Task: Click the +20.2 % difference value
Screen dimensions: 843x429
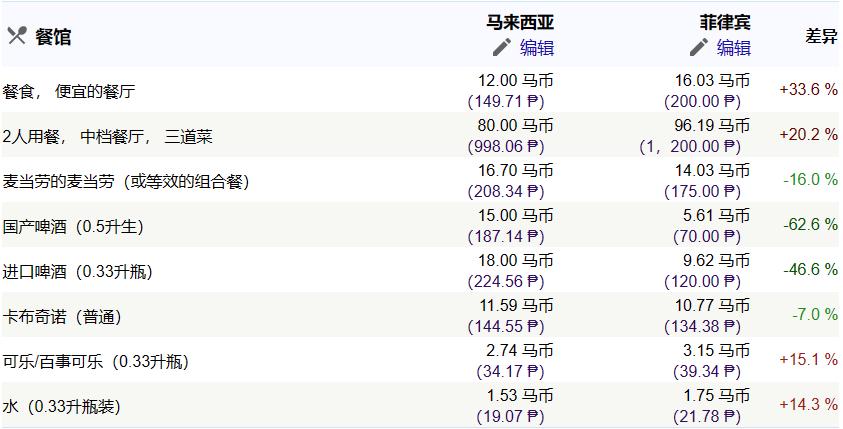Action: click(x=809, y=134)
